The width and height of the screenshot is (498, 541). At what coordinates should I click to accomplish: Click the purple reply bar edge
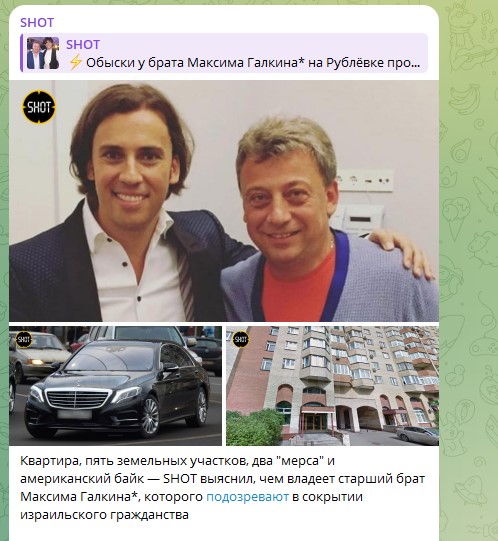click(21, 53)
